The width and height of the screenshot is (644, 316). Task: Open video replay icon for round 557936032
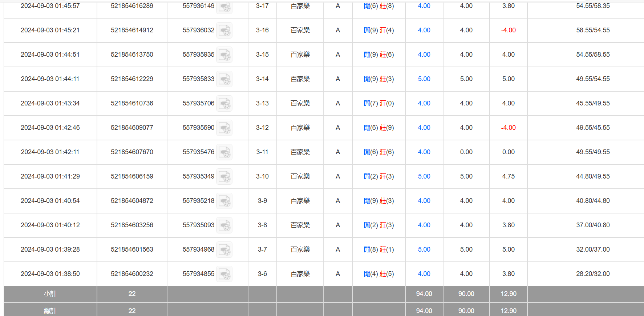(x=224, y=31)
